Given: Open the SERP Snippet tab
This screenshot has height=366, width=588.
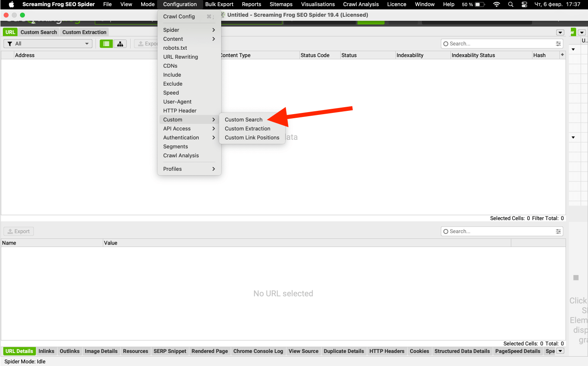Looking at the screenshot, I should coord(170,351).
